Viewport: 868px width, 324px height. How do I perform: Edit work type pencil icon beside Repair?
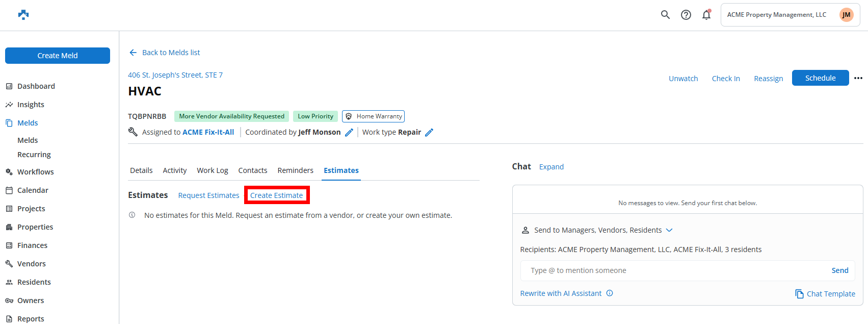tap(429, 133)
